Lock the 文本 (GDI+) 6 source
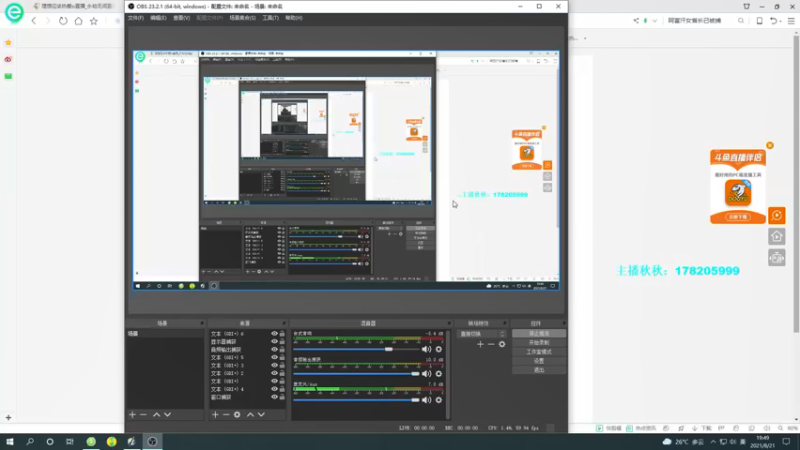800x450 pixels. point(282,334)
